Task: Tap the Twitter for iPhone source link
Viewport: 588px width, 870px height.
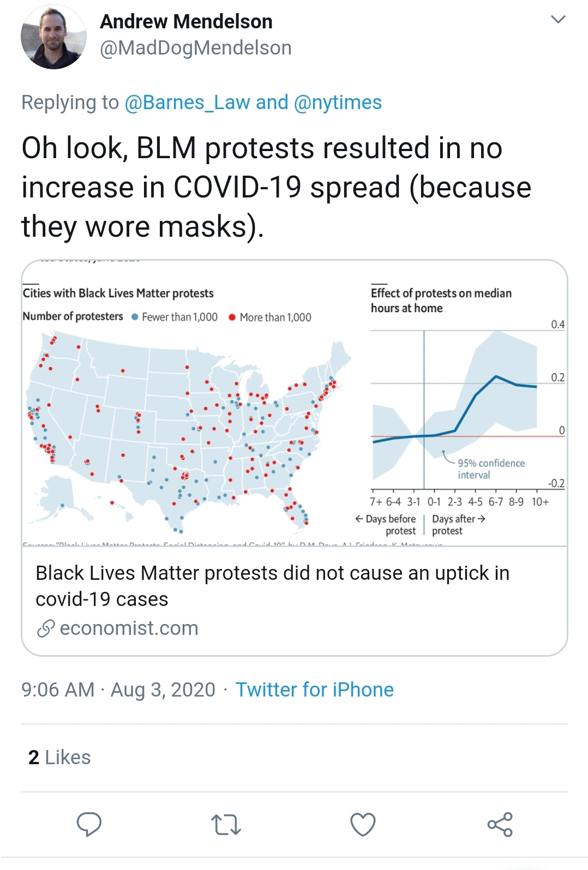Action: (315, 689)
